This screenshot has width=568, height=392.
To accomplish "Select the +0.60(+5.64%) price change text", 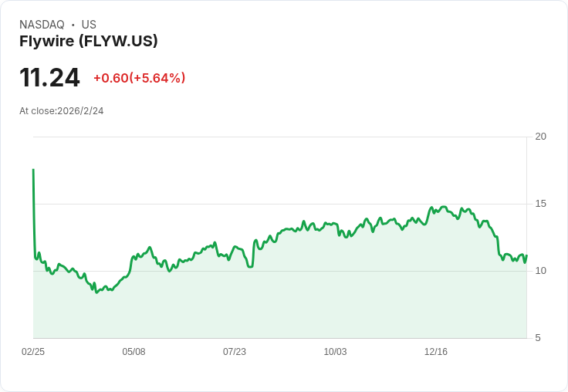I will pos(139,78).
